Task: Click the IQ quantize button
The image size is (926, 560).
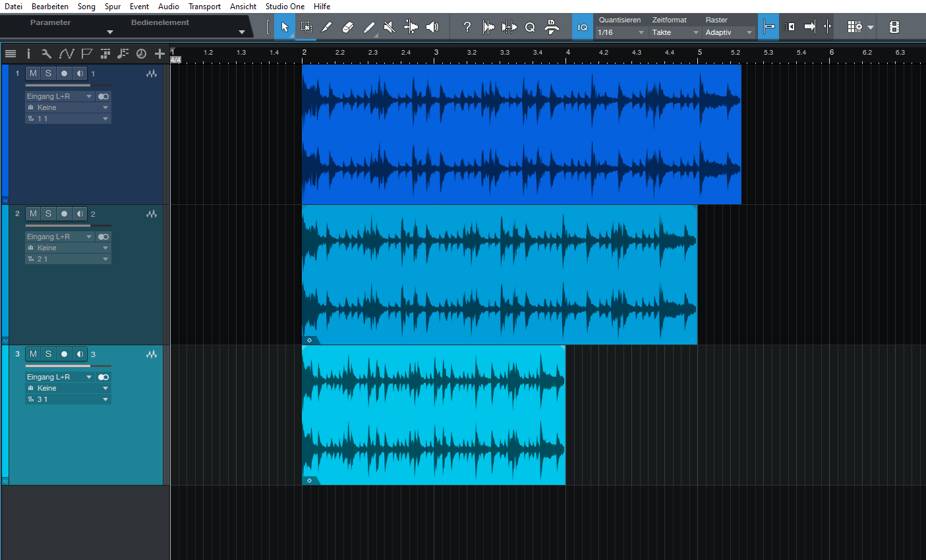Action: (582, 27)
